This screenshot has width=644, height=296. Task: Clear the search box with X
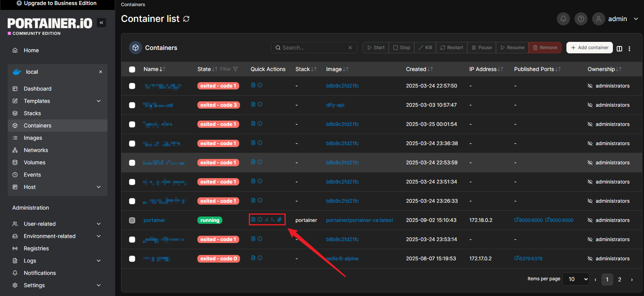(350, 48)
